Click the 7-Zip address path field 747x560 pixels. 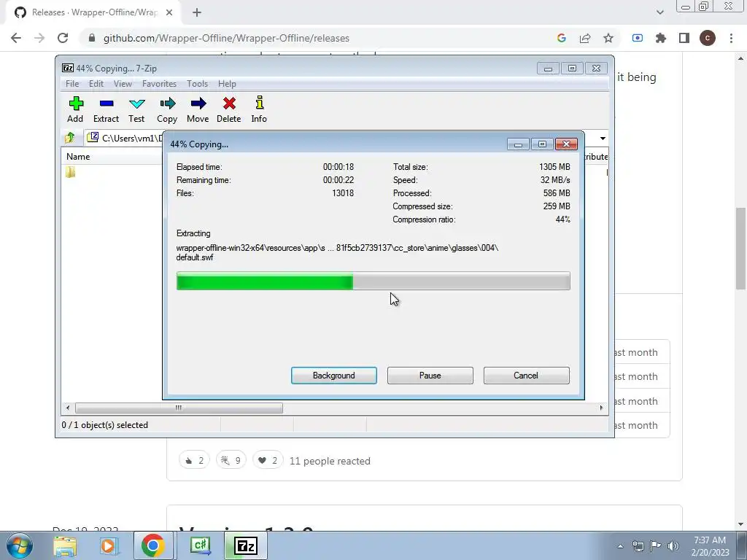[x=124, y=138]
